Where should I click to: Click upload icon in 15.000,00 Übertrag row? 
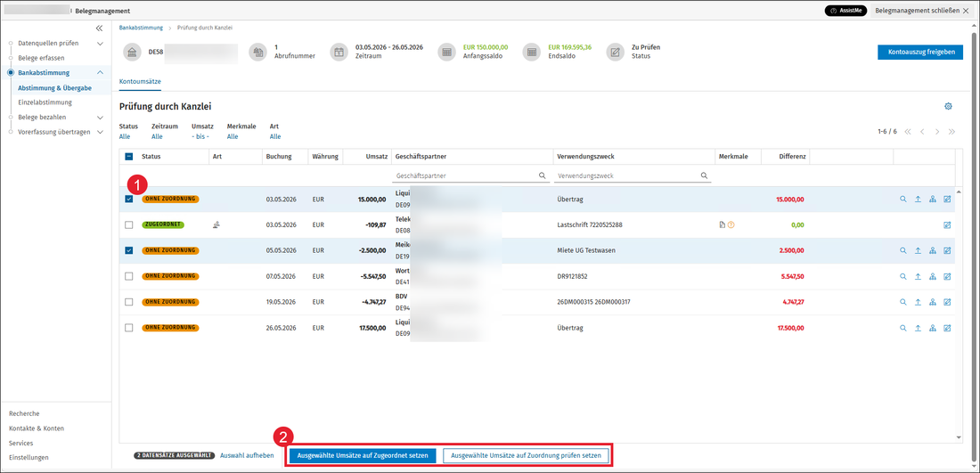click(918, 200)
